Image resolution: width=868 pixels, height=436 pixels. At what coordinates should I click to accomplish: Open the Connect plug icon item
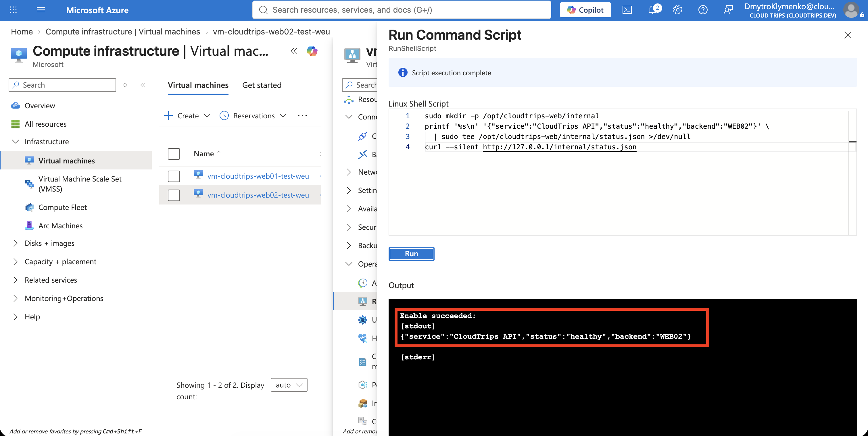point(362,136)
